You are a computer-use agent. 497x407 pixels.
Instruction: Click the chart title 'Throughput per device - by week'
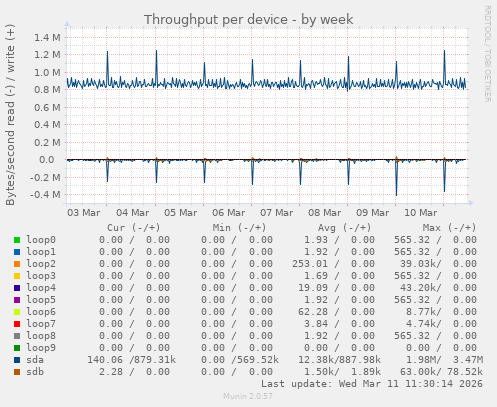(x=248, y=20)
